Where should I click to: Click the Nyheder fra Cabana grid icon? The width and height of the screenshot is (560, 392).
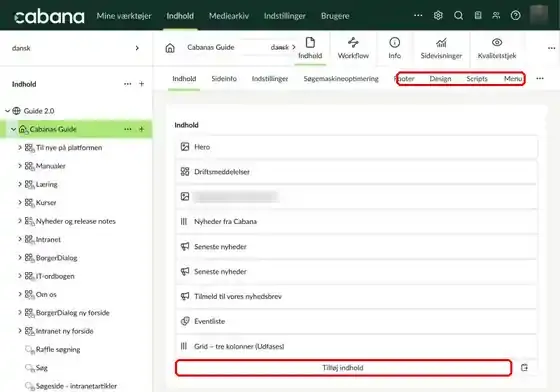click(184, 222)
